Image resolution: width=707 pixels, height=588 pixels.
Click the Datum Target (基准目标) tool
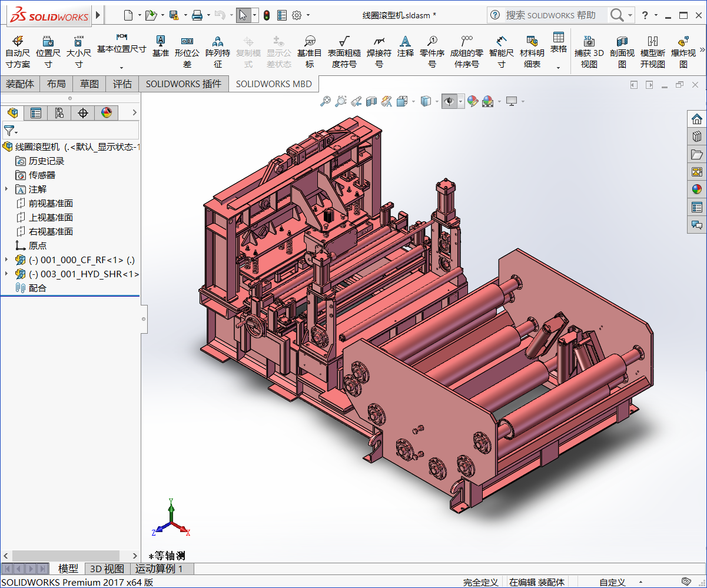coord(310,51)
